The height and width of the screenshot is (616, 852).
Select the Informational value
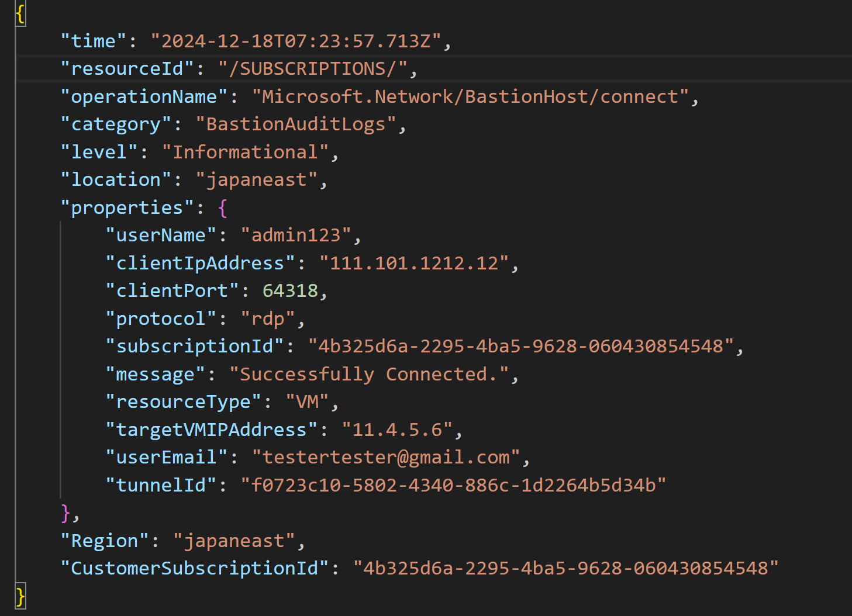246,152
